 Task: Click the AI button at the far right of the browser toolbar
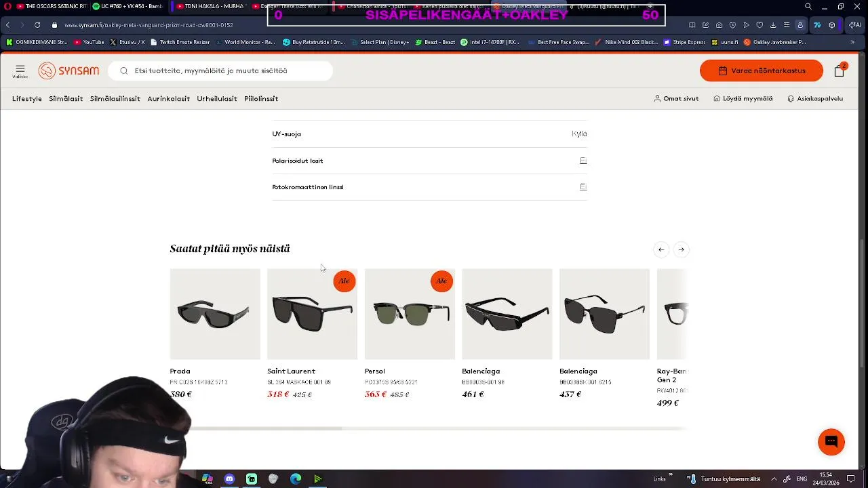click(855, 25)
